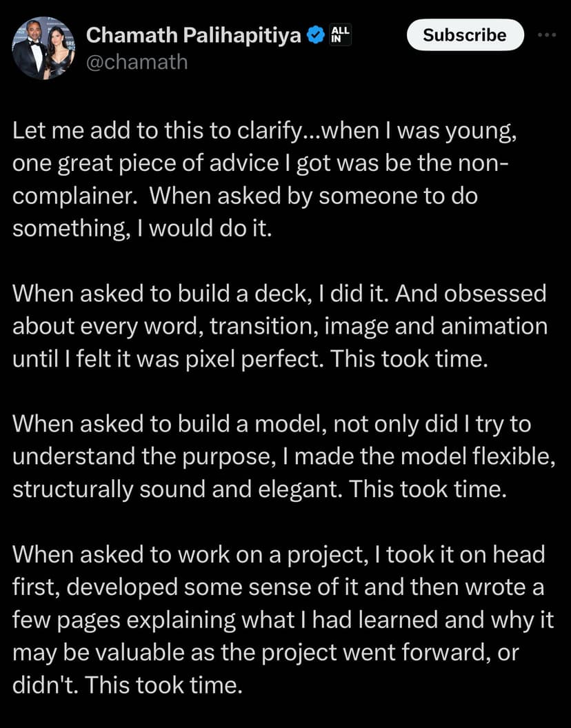
Task: Open the three-dot more options menu
Action: [x=546, y=35]
